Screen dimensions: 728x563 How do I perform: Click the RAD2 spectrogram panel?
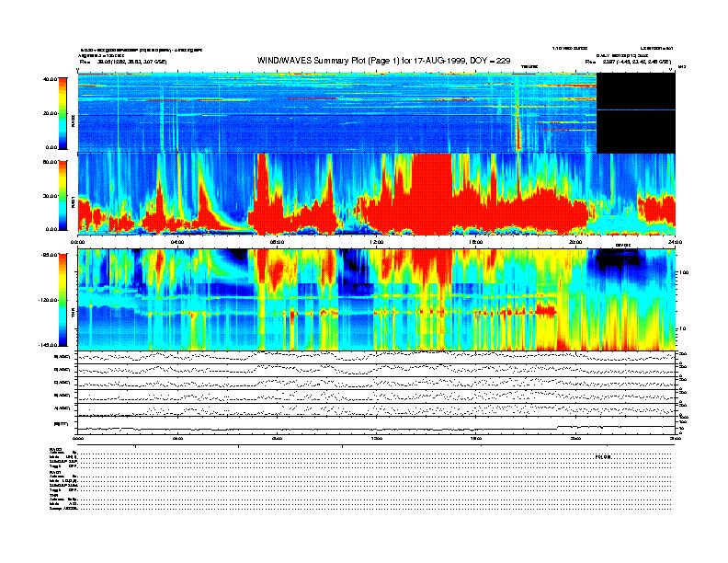coord(377,113)
